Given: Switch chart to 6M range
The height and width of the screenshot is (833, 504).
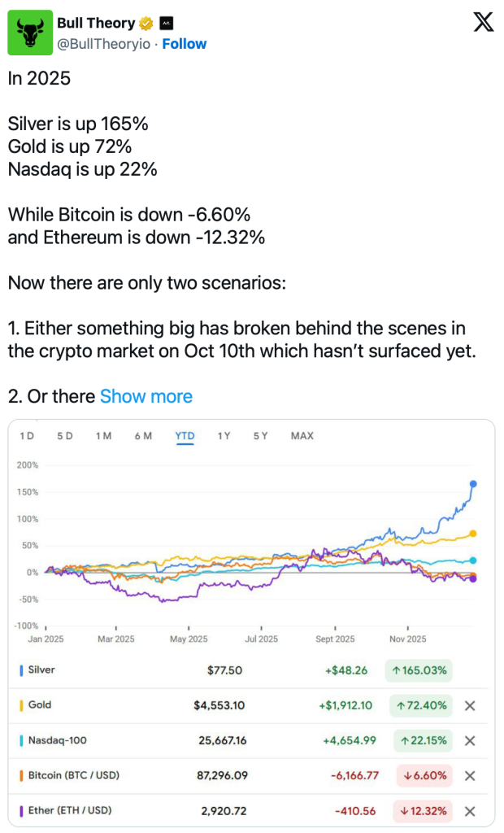Looking at the screenshot, I should 143,436.
